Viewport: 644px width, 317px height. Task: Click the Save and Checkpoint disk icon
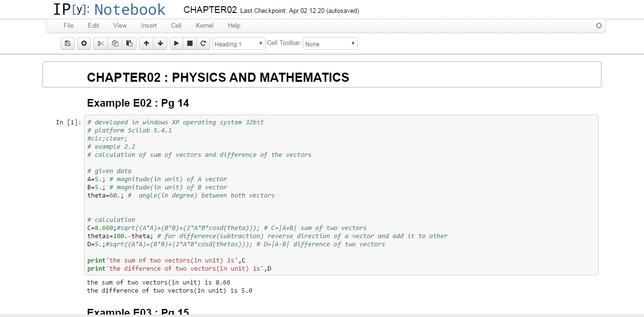tap(68, 44)
